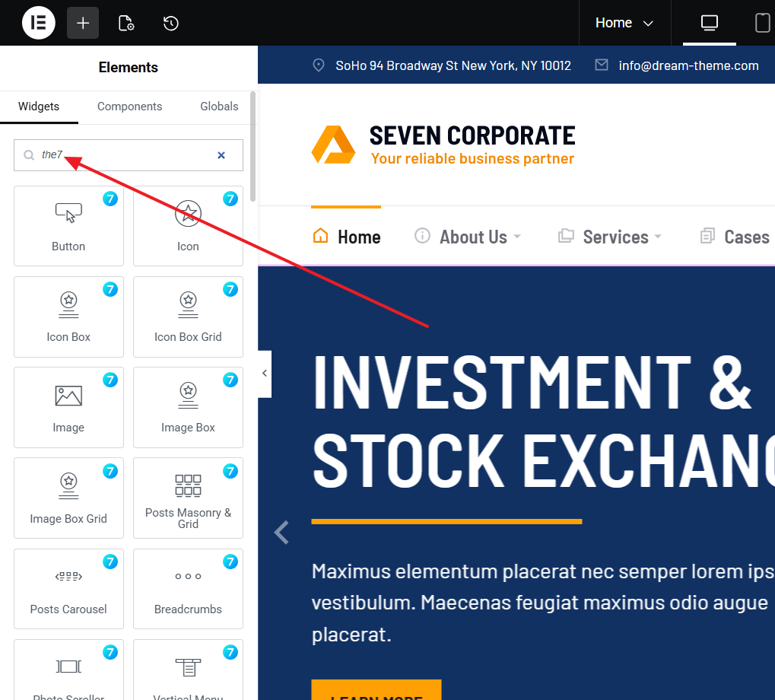
Task: Click the info@dream-theme.com email link
Action: (688, 65)
